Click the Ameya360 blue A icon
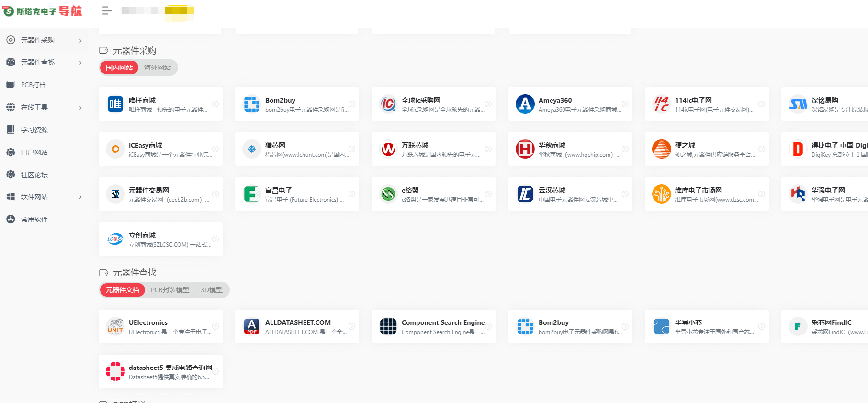 525,104
